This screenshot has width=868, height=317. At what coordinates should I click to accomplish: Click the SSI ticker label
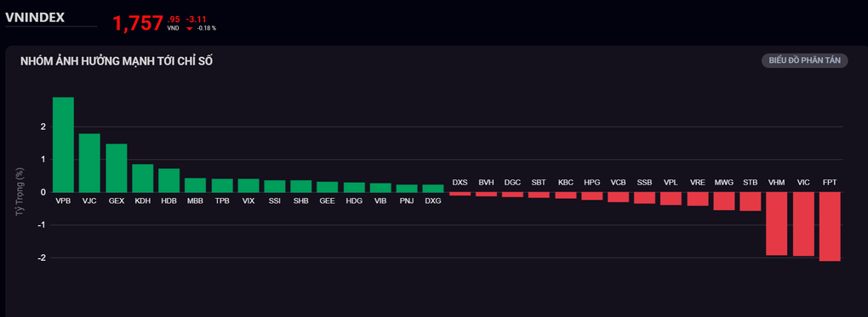pyautogui.click(x=275, y=201)
